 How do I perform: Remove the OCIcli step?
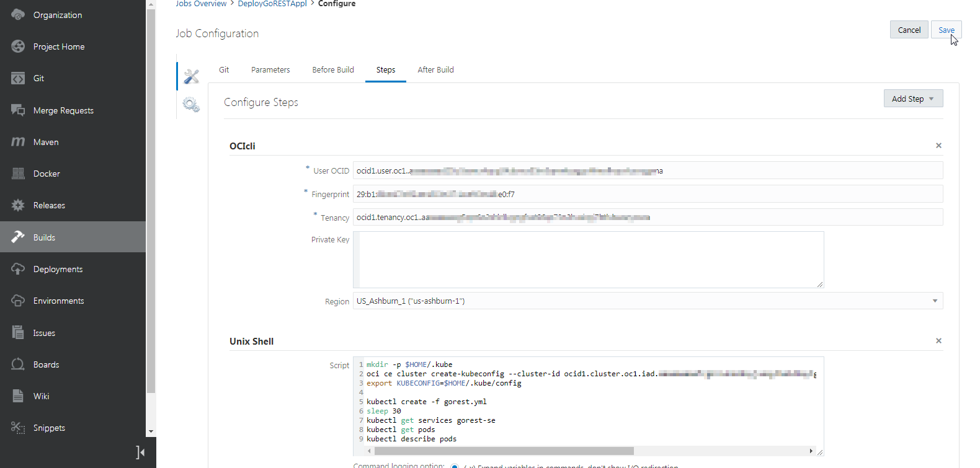coord(938,146)
